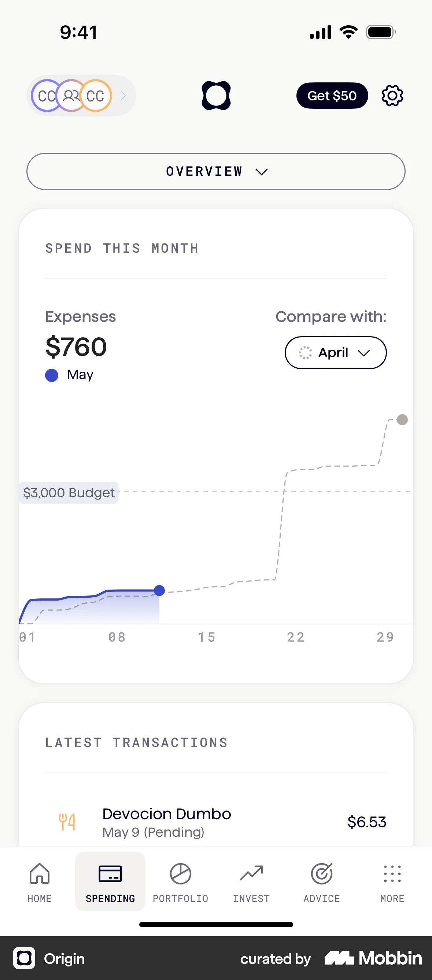Open the Advice target icon
The image size is (432, 980).
322,873
